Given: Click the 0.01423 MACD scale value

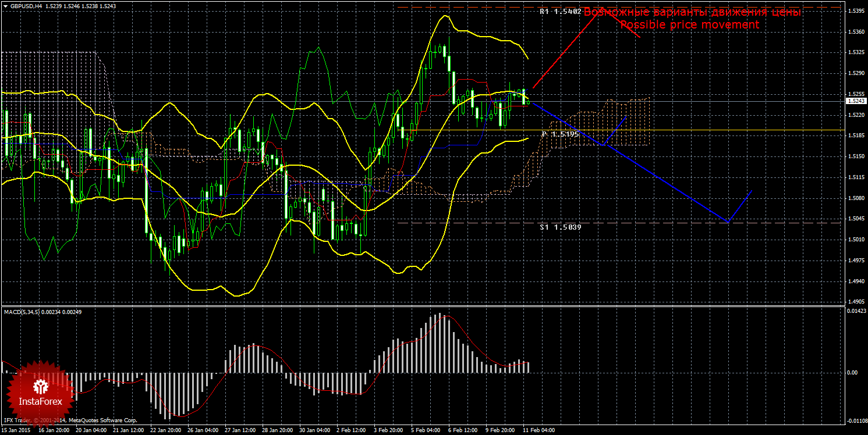Looking at the screenshot, I should [x=855, y=312].
